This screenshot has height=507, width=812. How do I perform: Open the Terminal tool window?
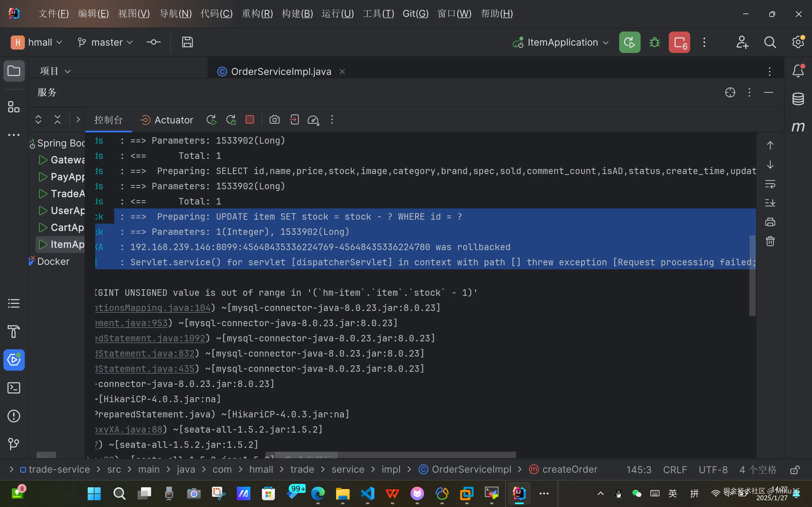(x=14, y=388)
